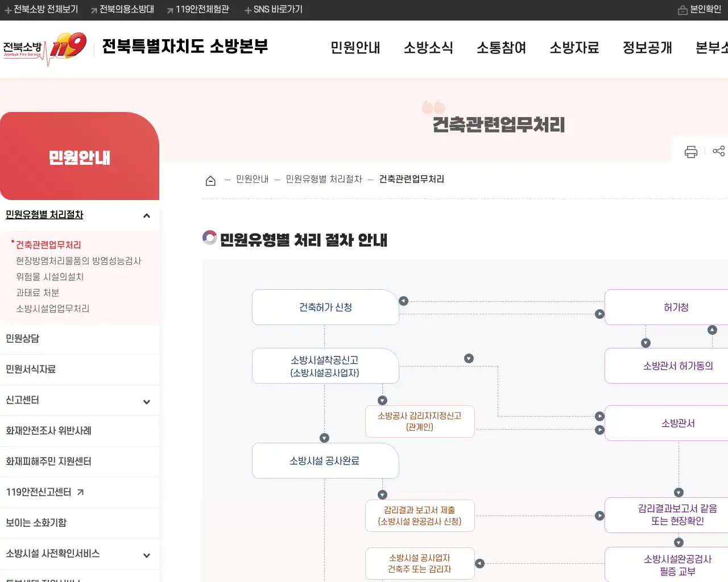Screen dimensions: 728x582
Task: Click the Jeonbuk Fire Service 119 logo
Action: [x=45, y=48]
